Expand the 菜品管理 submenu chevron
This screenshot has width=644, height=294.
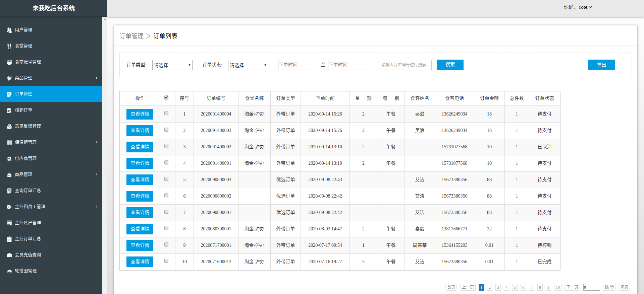click(x=97, y=78)
